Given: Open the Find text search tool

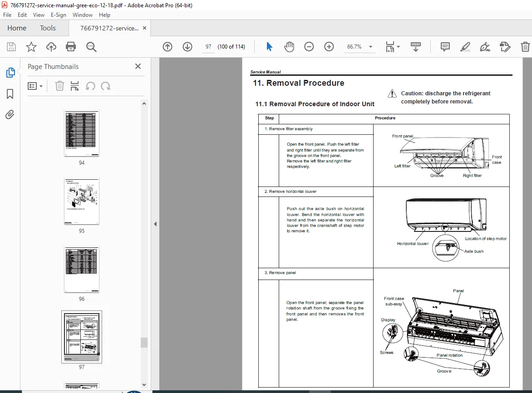Looking at the screenshot, I should [91, 47].
